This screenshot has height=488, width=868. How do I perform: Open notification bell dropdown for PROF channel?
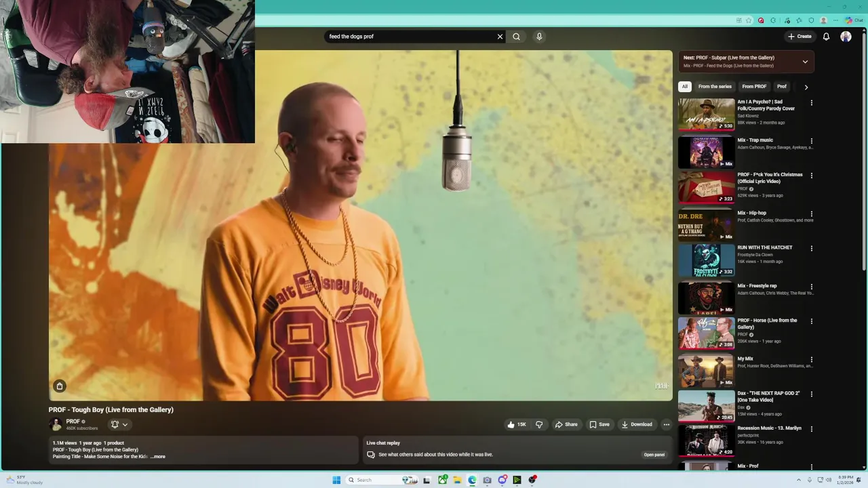coord(119,424)
